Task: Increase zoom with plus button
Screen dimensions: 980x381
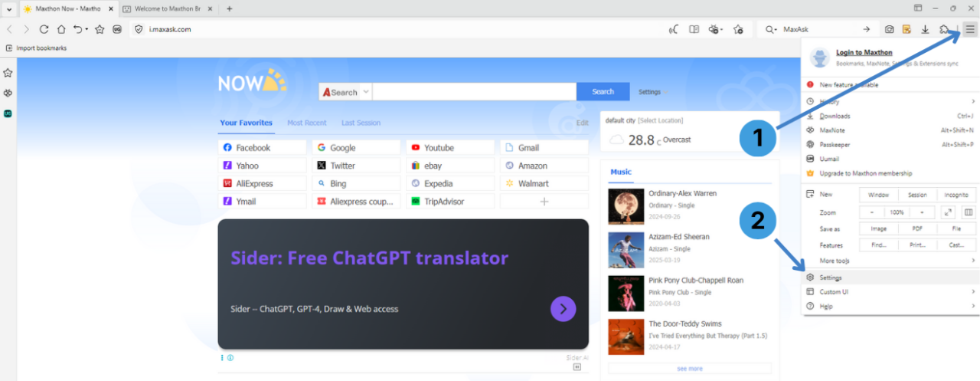Action: pyautogui.click(x=922, y=212)
